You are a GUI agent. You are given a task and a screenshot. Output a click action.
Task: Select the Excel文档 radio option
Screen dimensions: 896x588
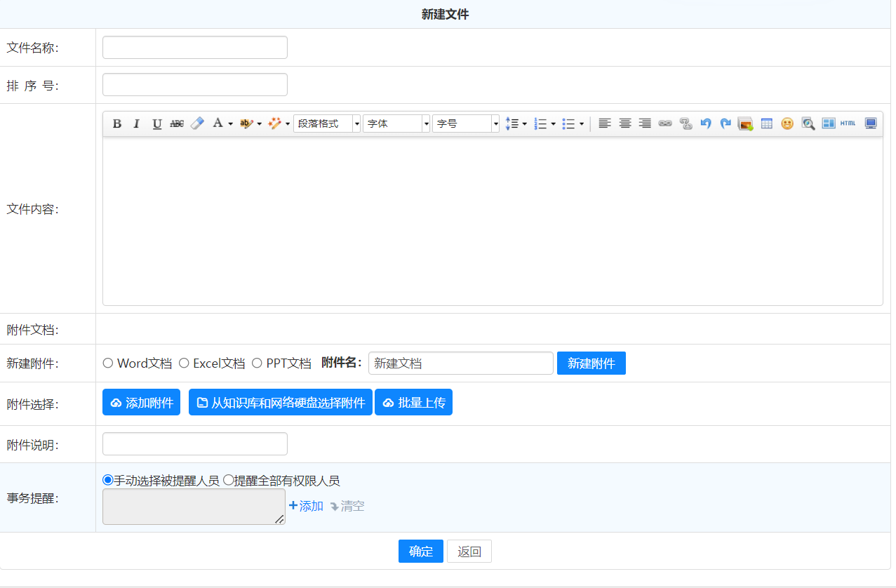click(x=184, y=363)
